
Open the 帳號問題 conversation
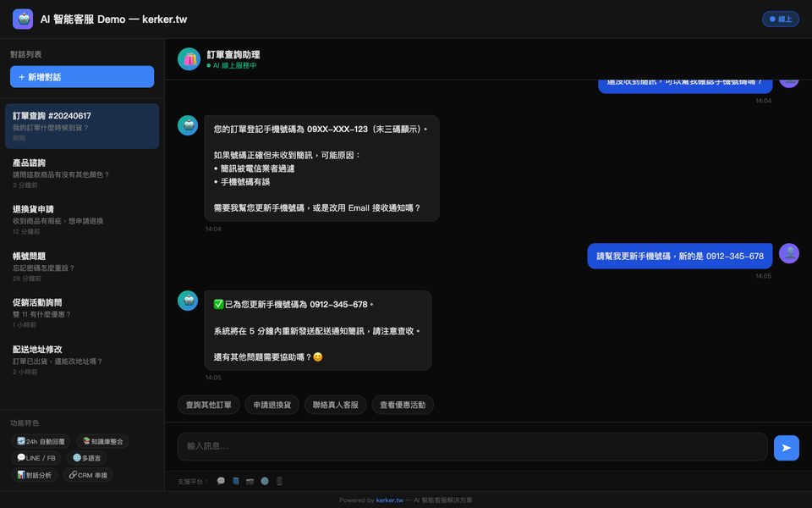82,267
